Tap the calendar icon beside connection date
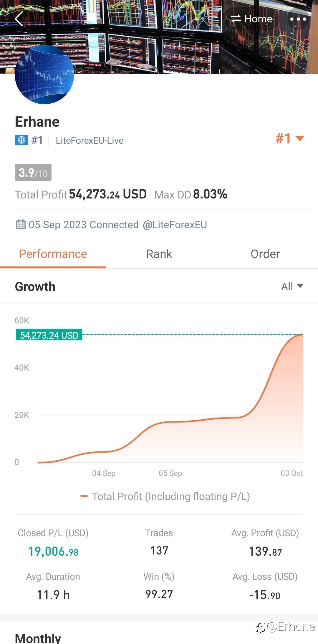 [x=21, y=224]
